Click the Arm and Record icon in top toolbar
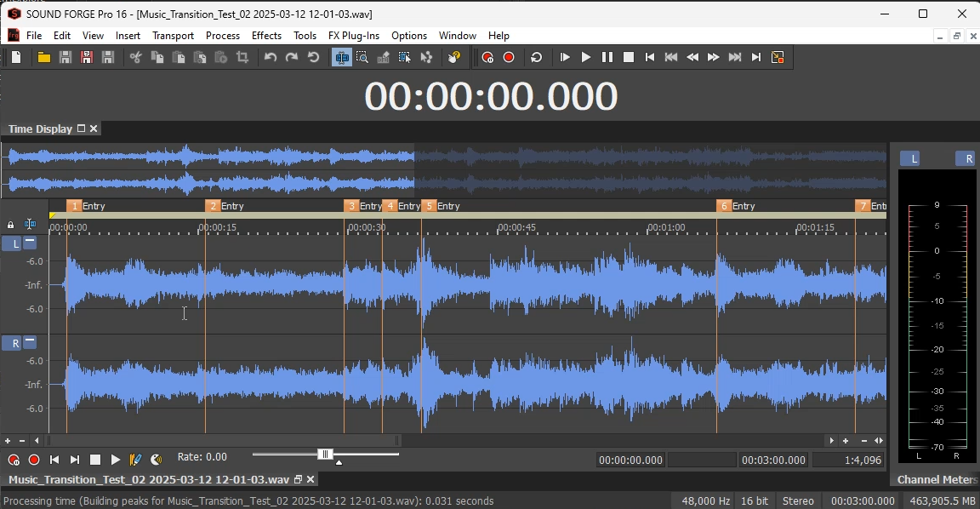 pos(487,58)
